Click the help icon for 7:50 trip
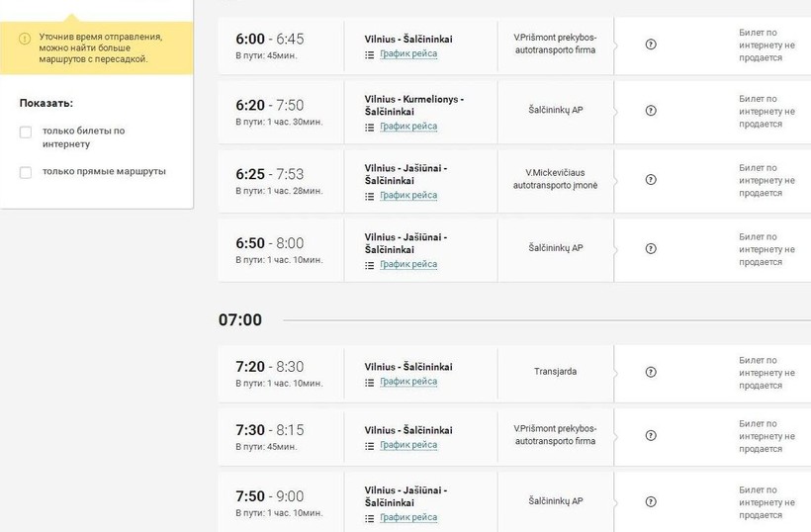The height and width of the screenshot is (532, 811). pos(651,502)
